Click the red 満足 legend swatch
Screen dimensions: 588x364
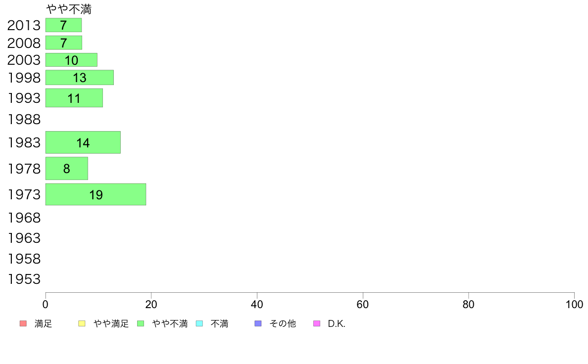coord(23,323)
